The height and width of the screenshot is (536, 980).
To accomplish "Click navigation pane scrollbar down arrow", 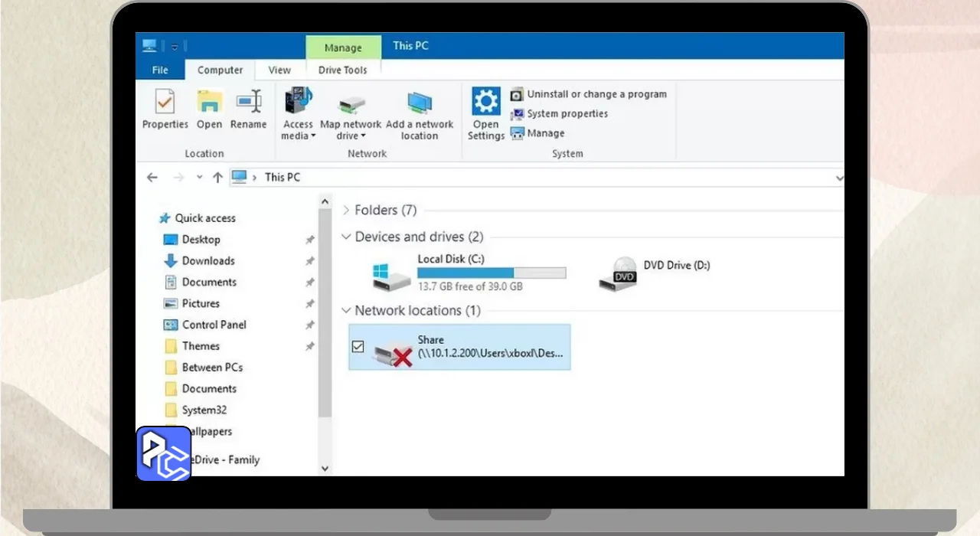I will (325, 468).
